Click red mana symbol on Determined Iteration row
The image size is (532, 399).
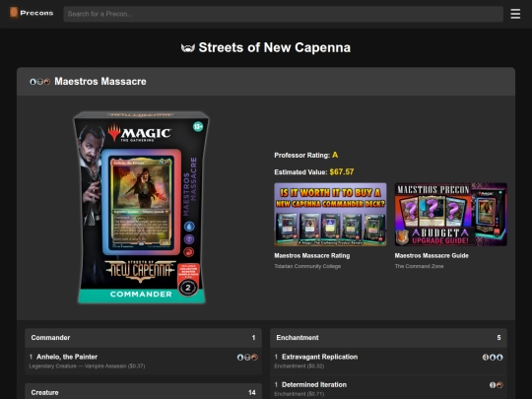point(499,385)
